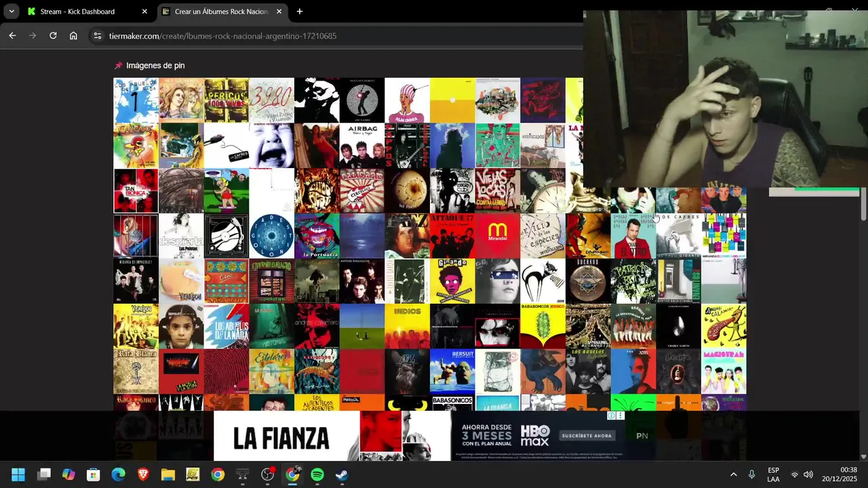Viewport: 868px width, 488px height.
Task: Select the black cat album cover
Action: [x=542, y=281]
